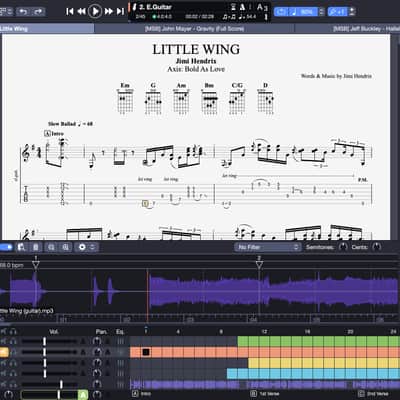Image resolution: width=400 pixels, height=400 pixels.
Task: Click the '2. E.Guitar' track name display
Action: tap(156, 7)
